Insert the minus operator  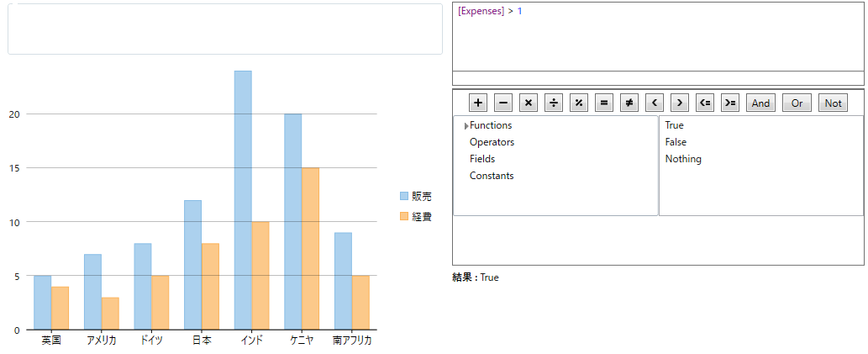click(x=503, y=103)
